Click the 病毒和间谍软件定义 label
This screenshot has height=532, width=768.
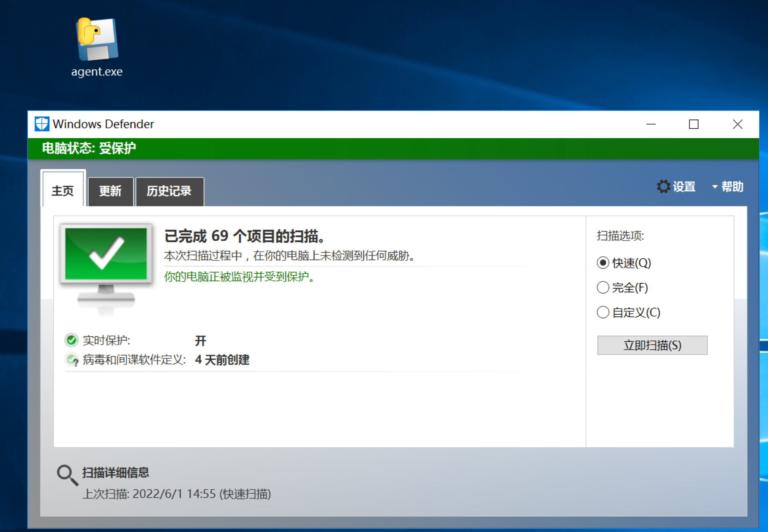click(134, 360)
